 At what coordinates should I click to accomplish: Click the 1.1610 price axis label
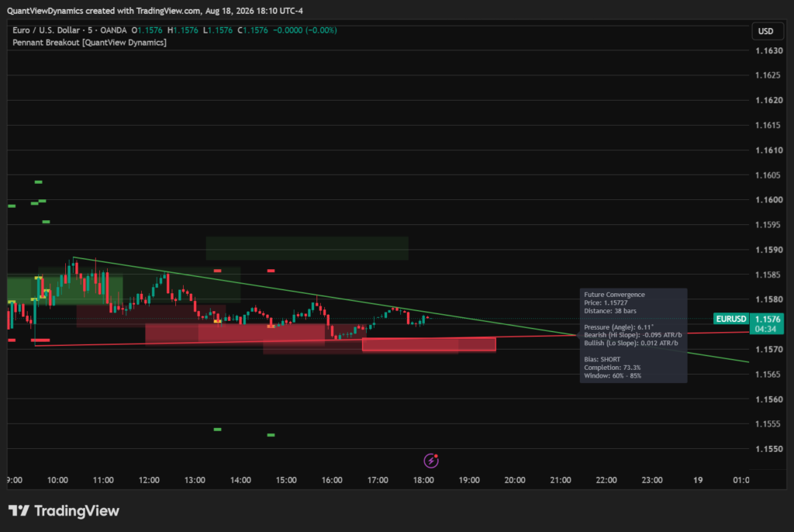768,150
